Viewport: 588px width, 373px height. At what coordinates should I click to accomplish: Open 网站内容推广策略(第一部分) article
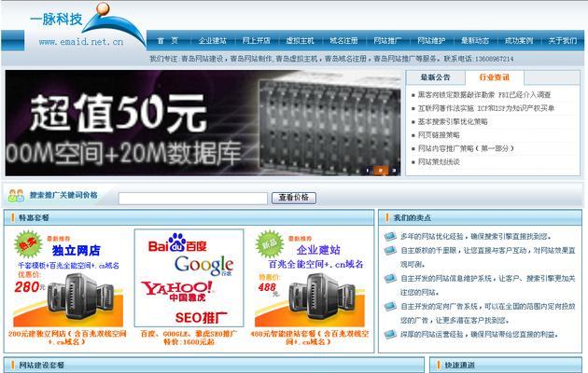466,148
